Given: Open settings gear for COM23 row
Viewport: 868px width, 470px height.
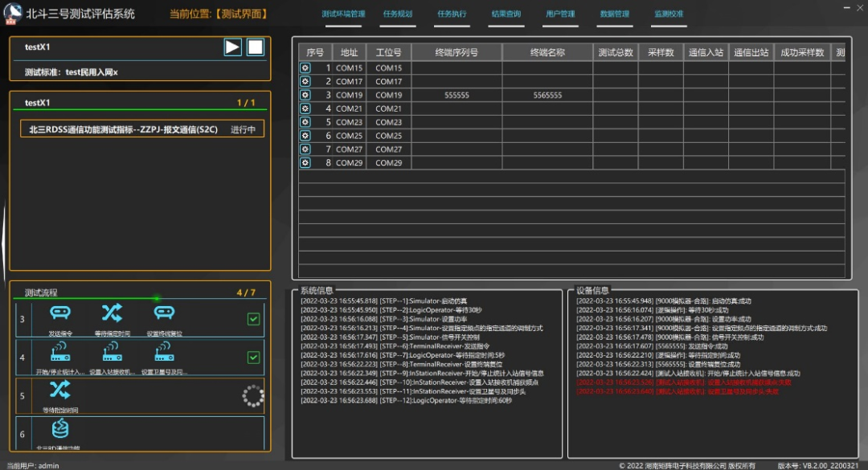Looking at the screenshot, I should tap(305, 122).
